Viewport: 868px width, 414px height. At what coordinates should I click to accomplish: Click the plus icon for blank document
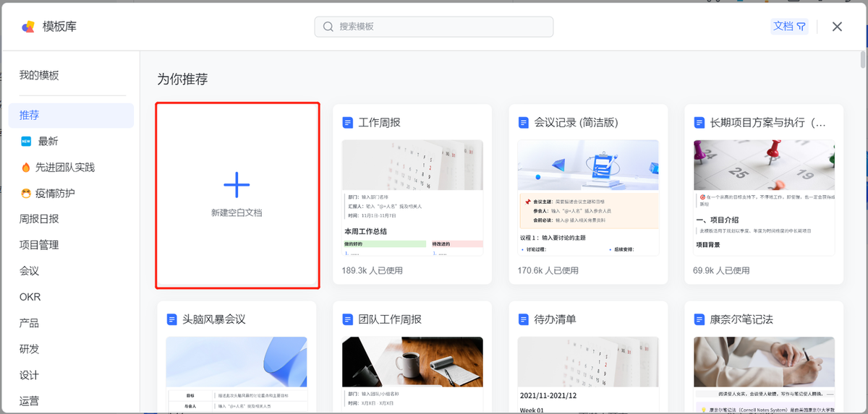pyautogui.click(x=237, y=186)
